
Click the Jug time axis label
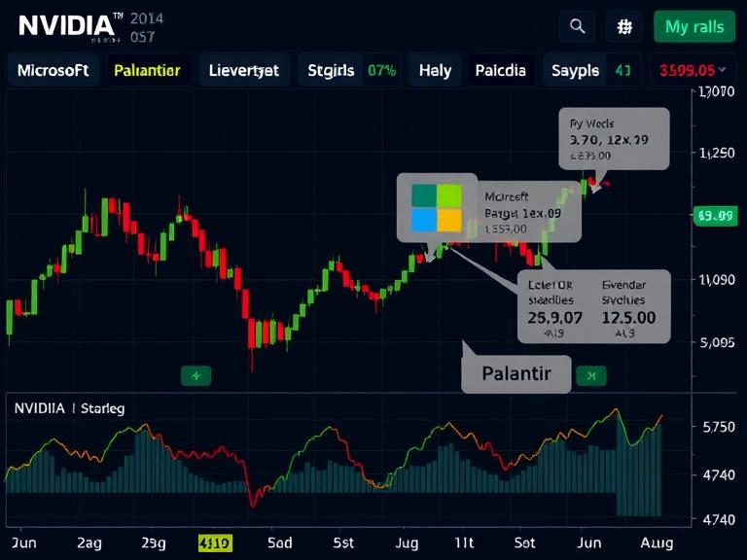(407, 542)
